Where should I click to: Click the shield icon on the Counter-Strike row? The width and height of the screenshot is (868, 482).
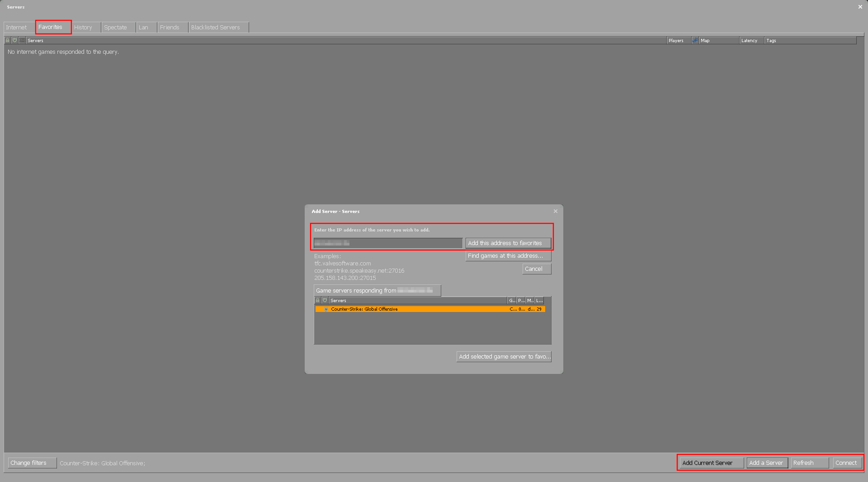point(326,309)
